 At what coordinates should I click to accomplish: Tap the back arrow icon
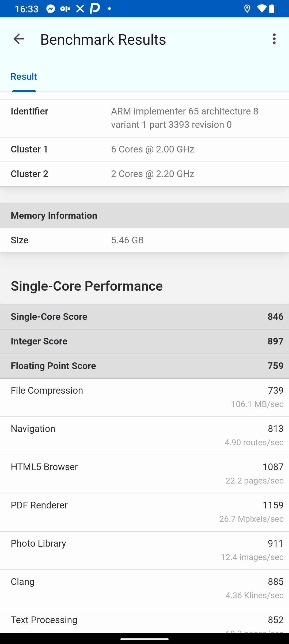tap(19, 39)
